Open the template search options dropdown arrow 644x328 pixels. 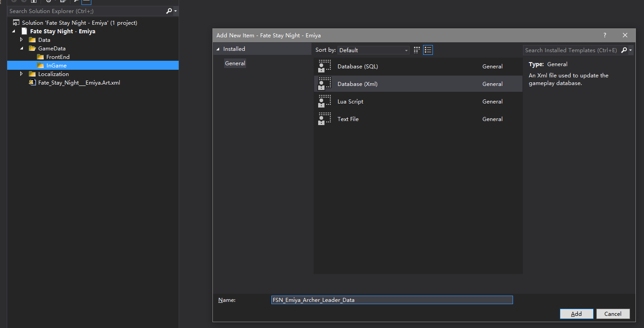pos(631,50)
